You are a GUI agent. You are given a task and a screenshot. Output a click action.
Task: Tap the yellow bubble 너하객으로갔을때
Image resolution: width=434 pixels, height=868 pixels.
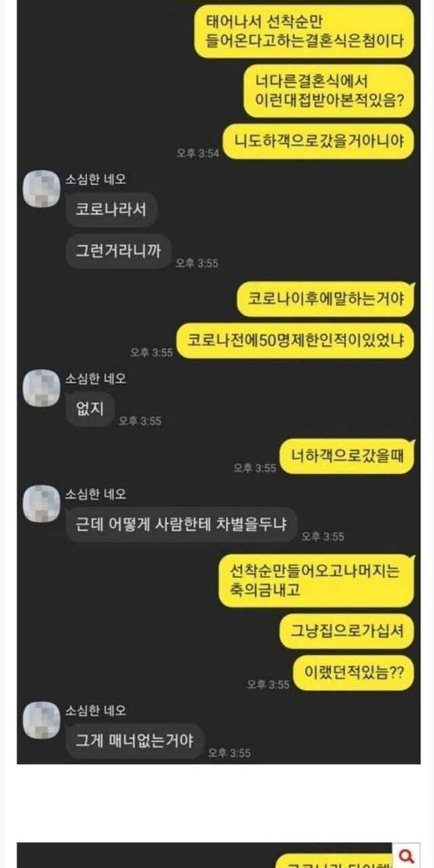[x=347, y=456]
